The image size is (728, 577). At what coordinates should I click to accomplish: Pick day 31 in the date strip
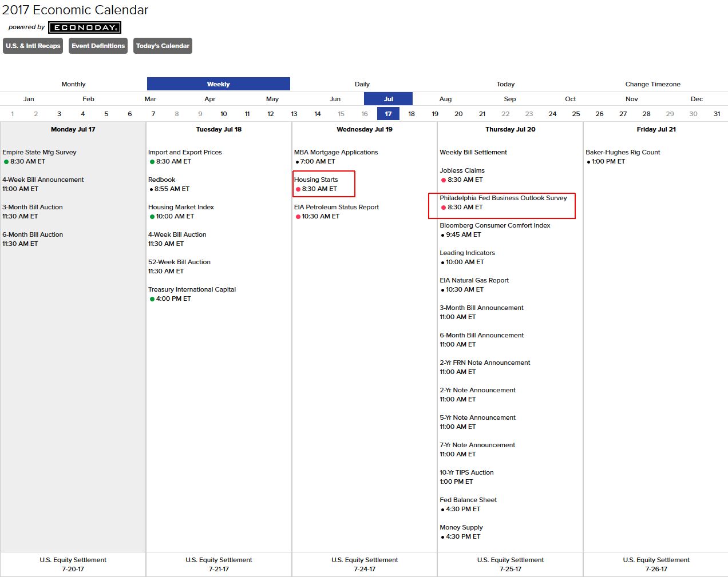(717, 114)
